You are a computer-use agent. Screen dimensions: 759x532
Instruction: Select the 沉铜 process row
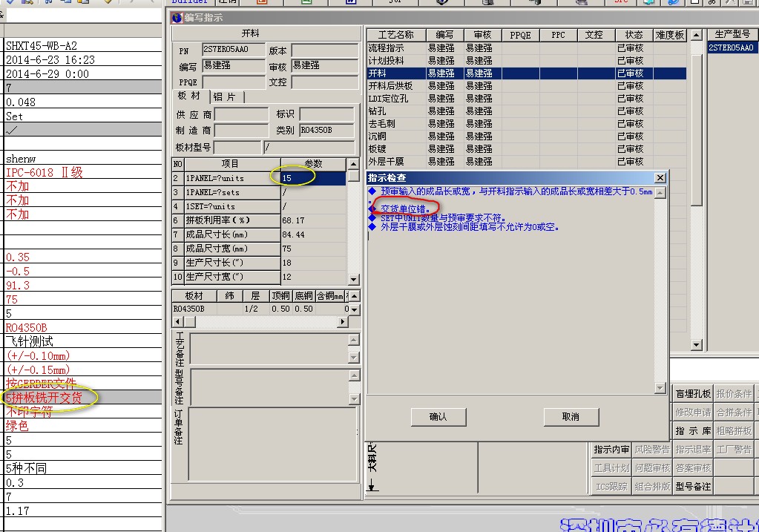coord(527,136)
